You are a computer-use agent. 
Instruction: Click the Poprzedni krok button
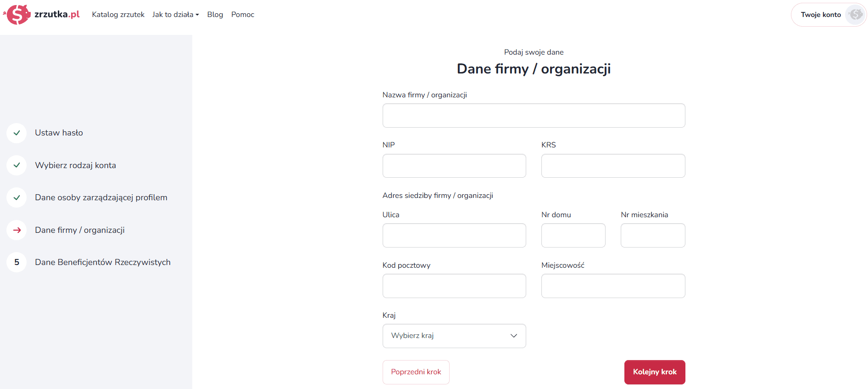[416, 372]
